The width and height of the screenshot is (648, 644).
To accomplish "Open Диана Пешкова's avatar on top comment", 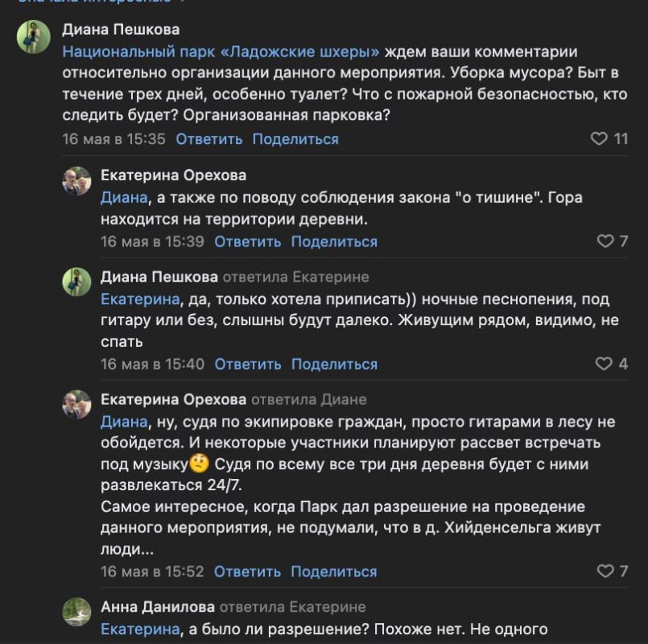I will 34,37.
